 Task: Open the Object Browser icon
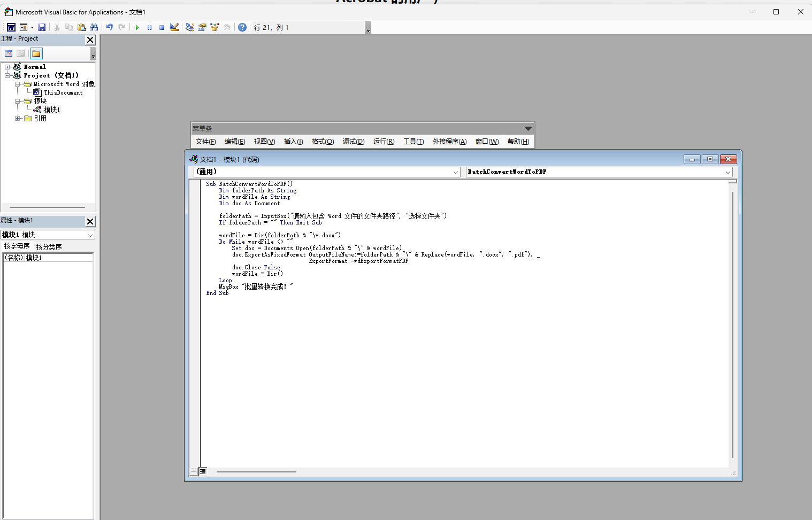click(215, 27)
